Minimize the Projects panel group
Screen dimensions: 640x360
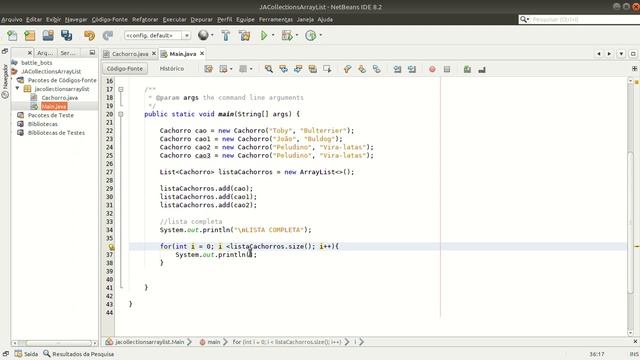[92, 52]
